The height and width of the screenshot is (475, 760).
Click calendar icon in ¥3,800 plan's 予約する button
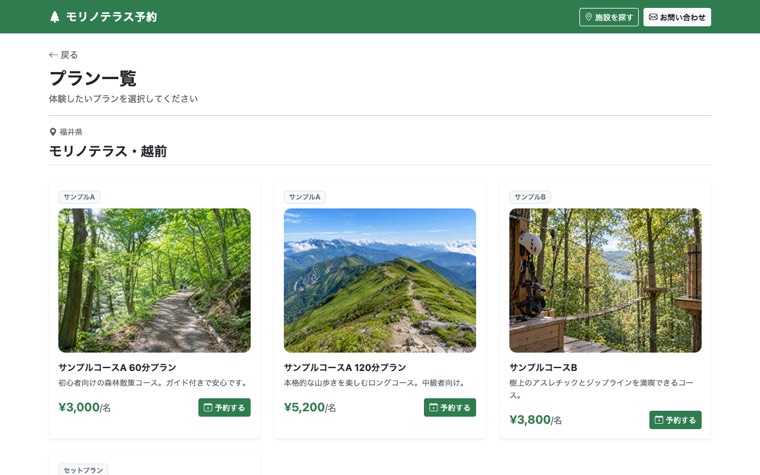click(659, 420)
